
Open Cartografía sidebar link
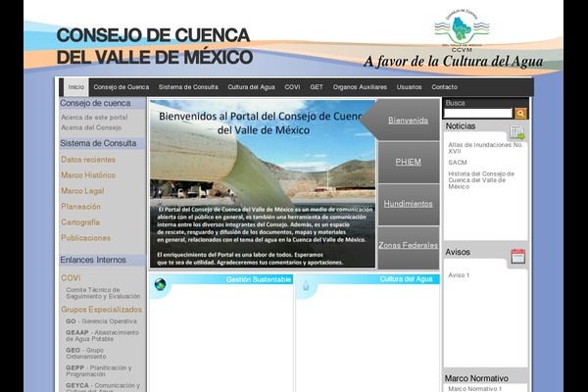(80, 222)
